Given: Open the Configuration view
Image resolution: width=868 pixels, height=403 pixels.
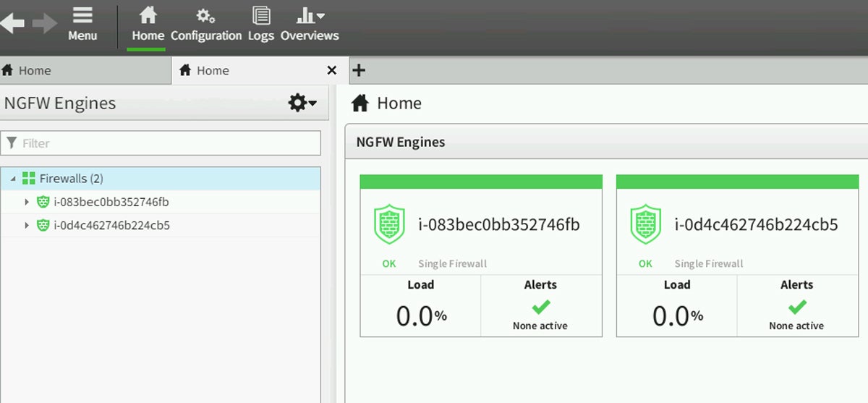Looking at the screenshot, I should (x=206, y=24).
